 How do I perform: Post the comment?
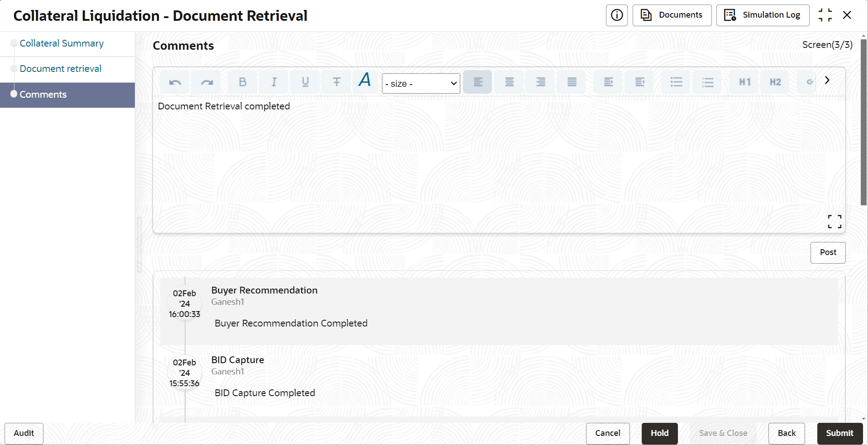pyautogui.click(x=828, y=253)
